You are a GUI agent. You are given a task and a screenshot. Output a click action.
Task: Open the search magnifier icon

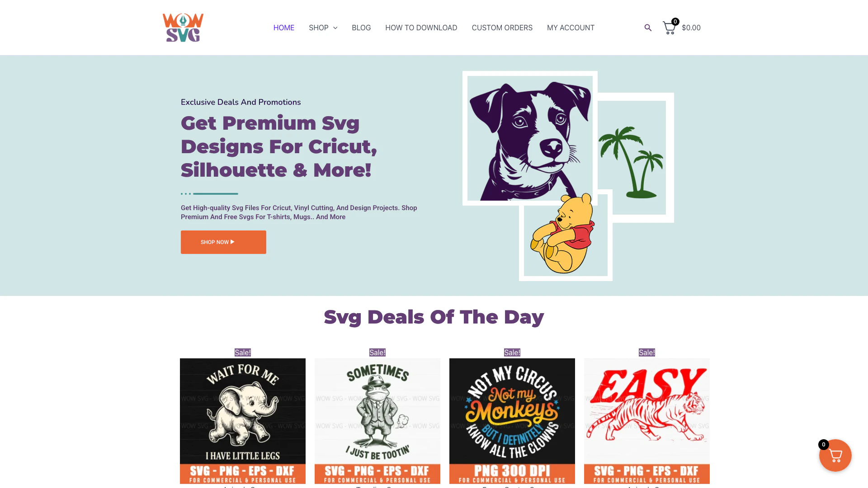[x=648, y=28]
